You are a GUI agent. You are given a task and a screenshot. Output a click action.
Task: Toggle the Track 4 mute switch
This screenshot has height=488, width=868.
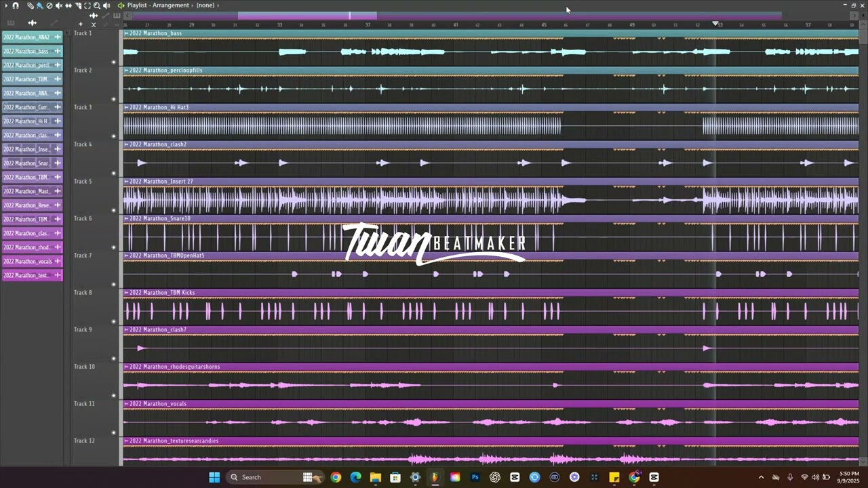(114, 174)
